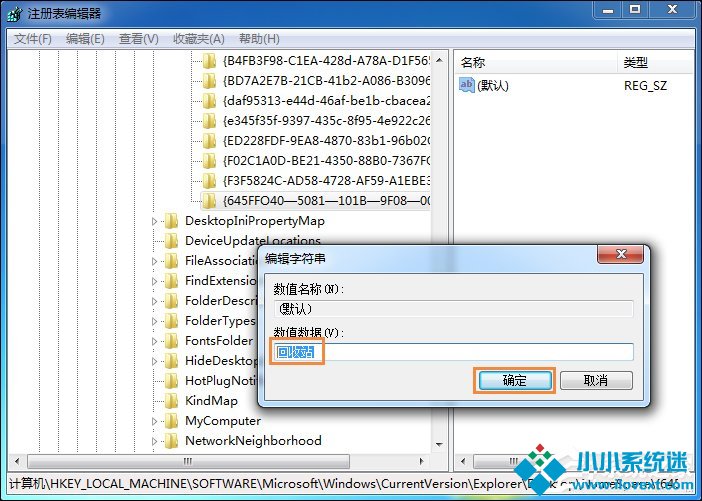702x501 pixels.
Task: Open the 帮助(H) menu
Action: [x=259, y=39]
